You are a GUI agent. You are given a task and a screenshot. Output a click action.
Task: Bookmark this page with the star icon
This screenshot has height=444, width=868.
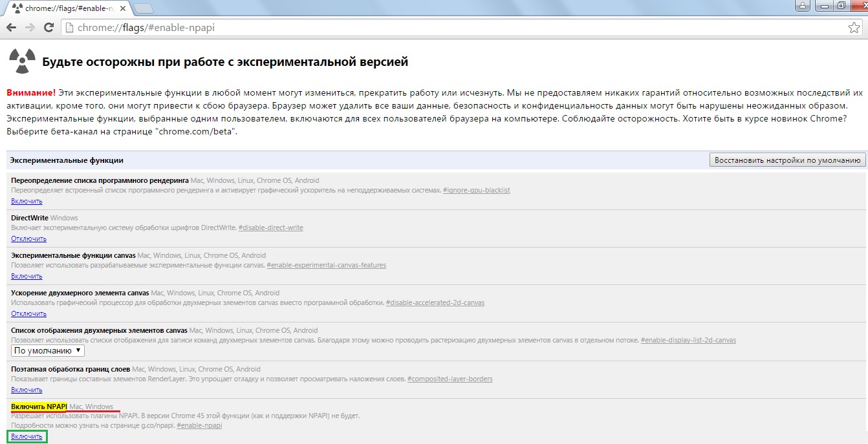pyautogui.click(x=854, y=28)
